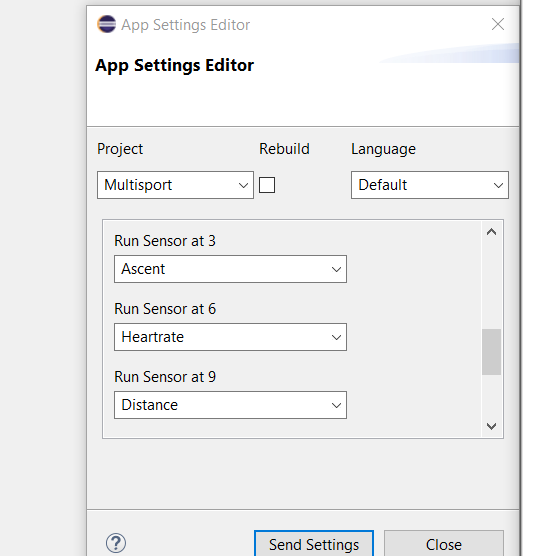The height and width of the screenshot is (556, 556).
Task: Click the settings list scrollbar thumb
Action: [x=491, y=352]
